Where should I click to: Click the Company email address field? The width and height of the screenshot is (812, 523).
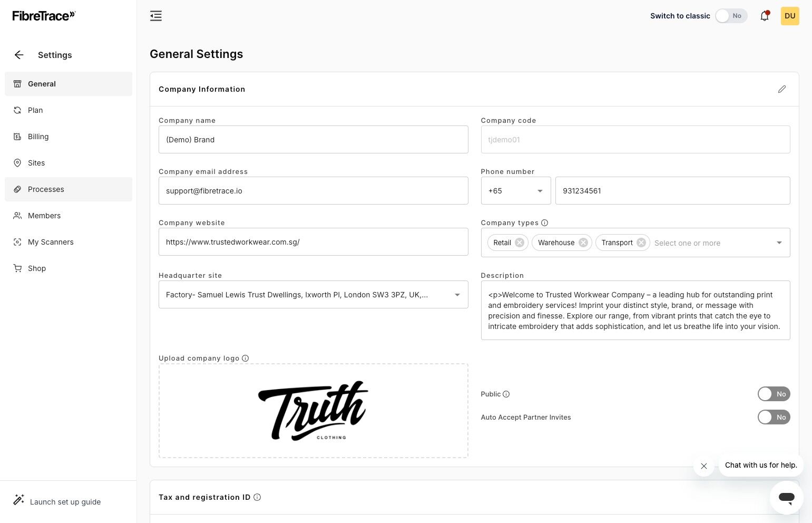(x=313, y=191)
